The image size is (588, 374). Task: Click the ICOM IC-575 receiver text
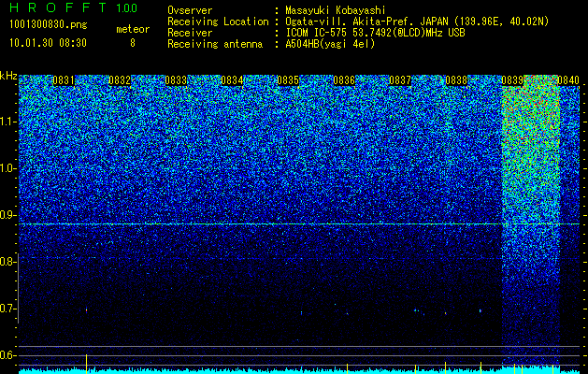[x=375, y=33]
